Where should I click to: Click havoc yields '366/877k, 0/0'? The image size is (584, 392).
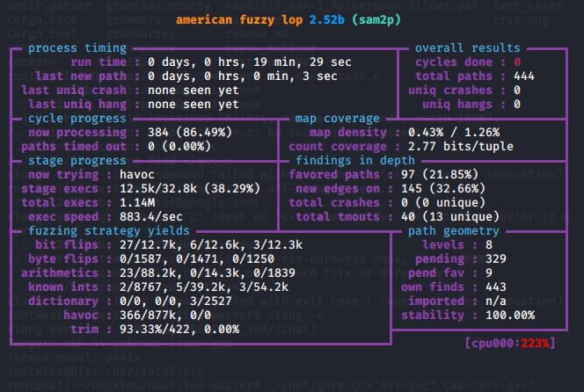tap(165, 316)
